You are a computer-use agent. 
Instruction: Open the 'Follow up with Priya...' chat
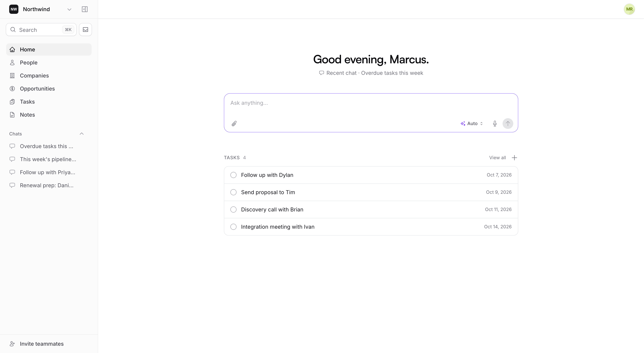[49, 172]
